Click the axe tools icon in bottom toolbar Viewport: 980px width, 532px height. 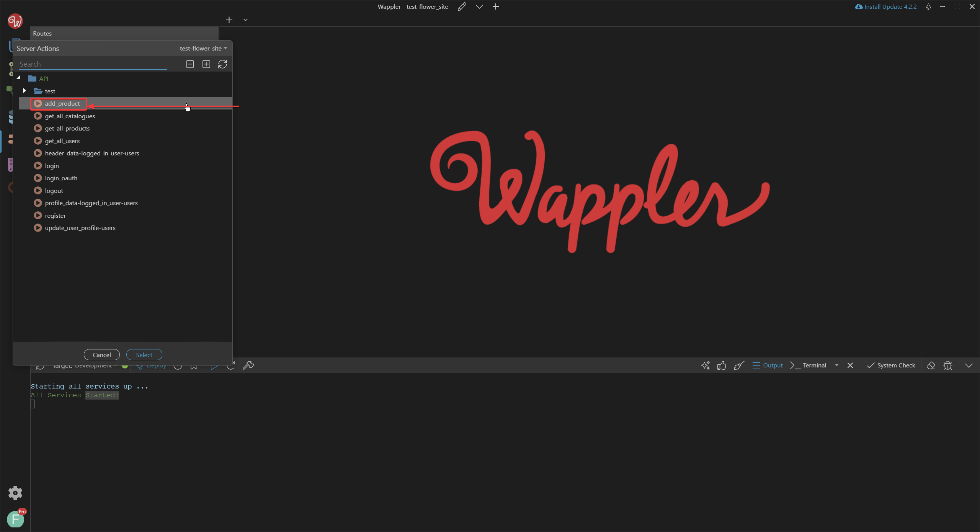[248, 366]
